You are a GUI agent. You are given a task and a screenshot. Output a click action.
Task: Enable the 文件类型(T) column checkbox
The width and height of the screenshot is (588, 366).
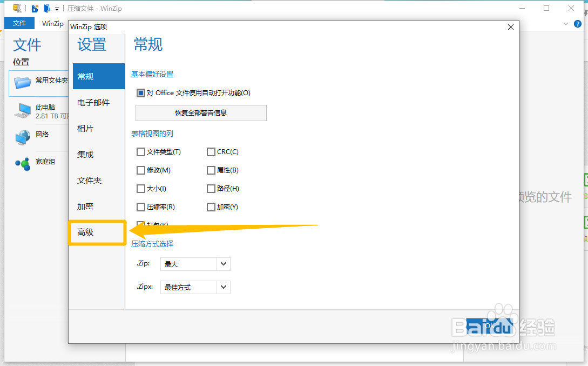(x=140, y=152)
